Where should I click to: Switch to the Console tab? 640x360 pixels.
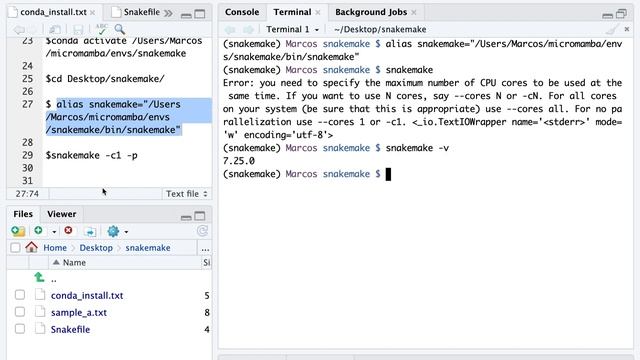[242, 12]
